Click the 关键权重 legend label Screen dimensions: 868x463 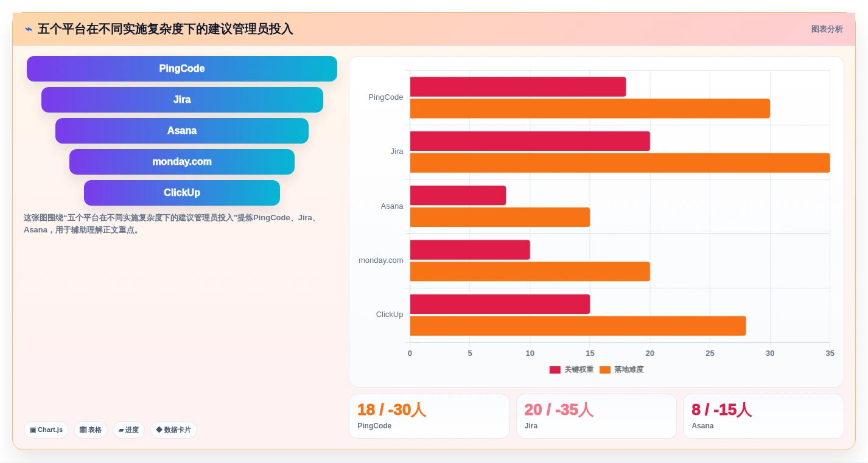point(579,370)
